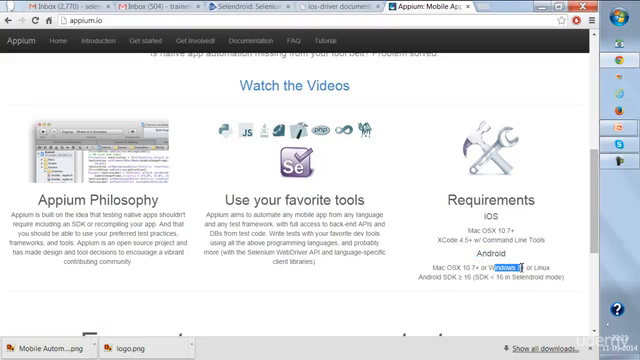Open Skype from the taskbar
This screenshot has width=640, height=360.
[x=619, y=144]
